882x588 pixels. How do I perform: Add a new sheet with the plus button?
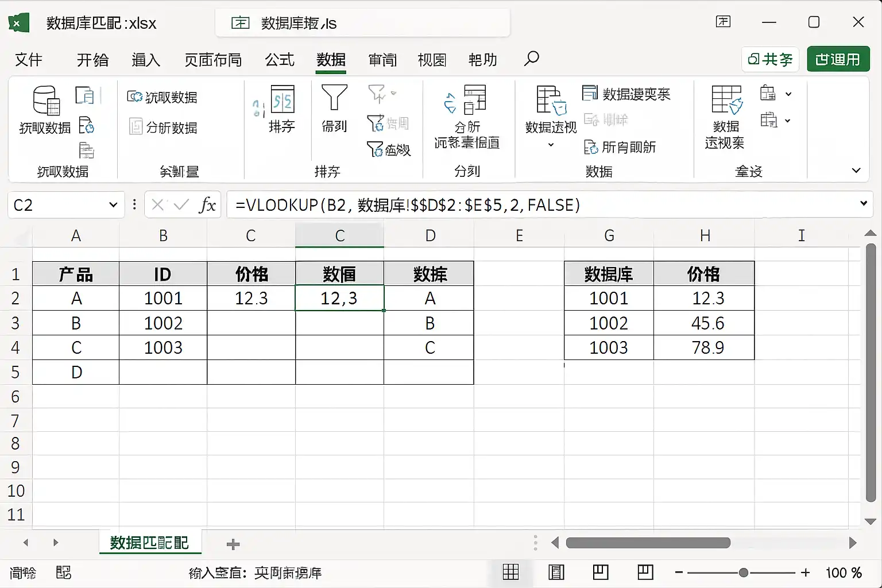[x=233, y=544]
